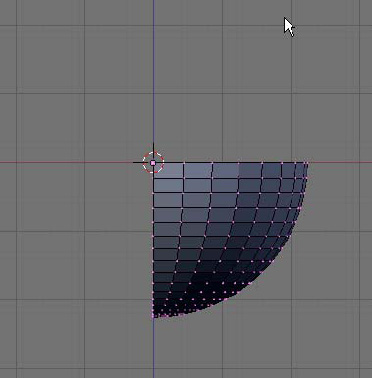Click the 3D cursor crosshair circle
This screenshot has height=378, width=372.
coord(153,163)
